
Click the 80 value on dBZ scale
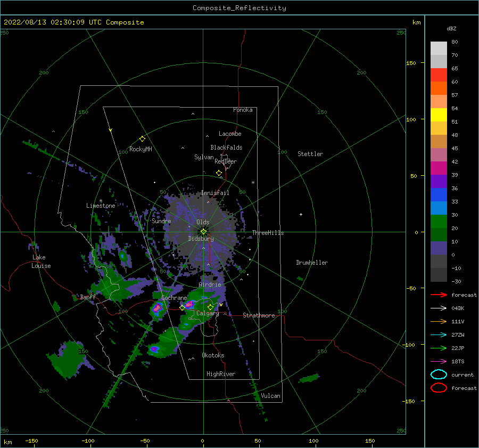click(455, 42)
